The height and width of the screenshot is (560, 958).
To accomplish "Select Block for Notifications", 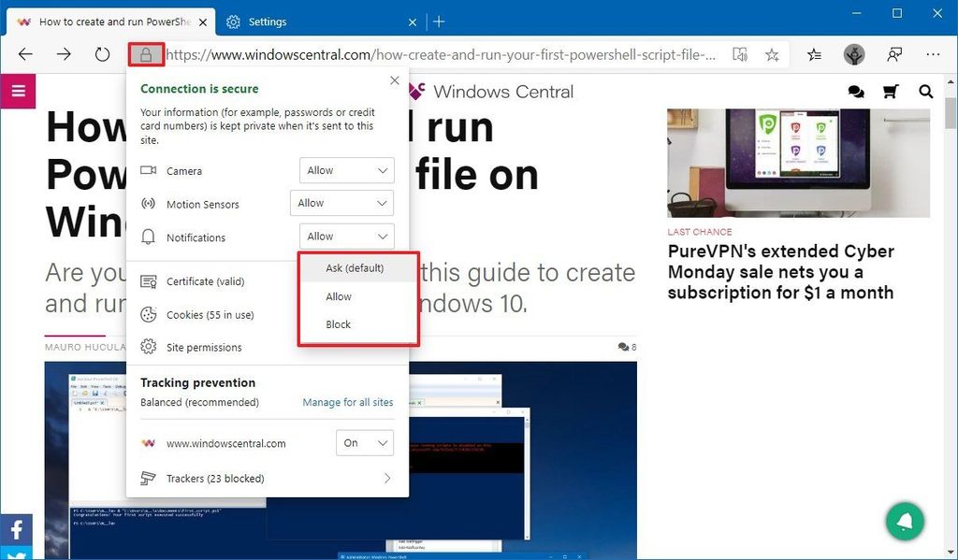I will click(x=337, y=324).
